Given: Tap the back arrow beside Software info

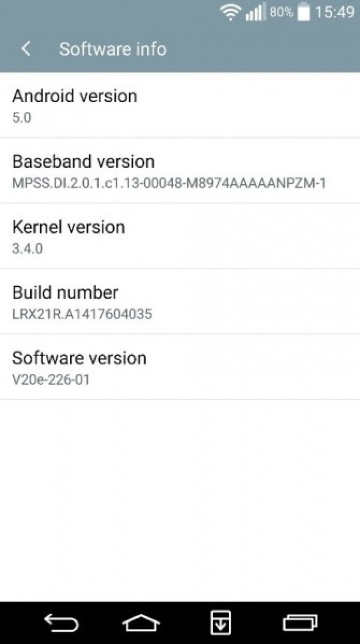Looking at the screenshot, I should point(26,49).
